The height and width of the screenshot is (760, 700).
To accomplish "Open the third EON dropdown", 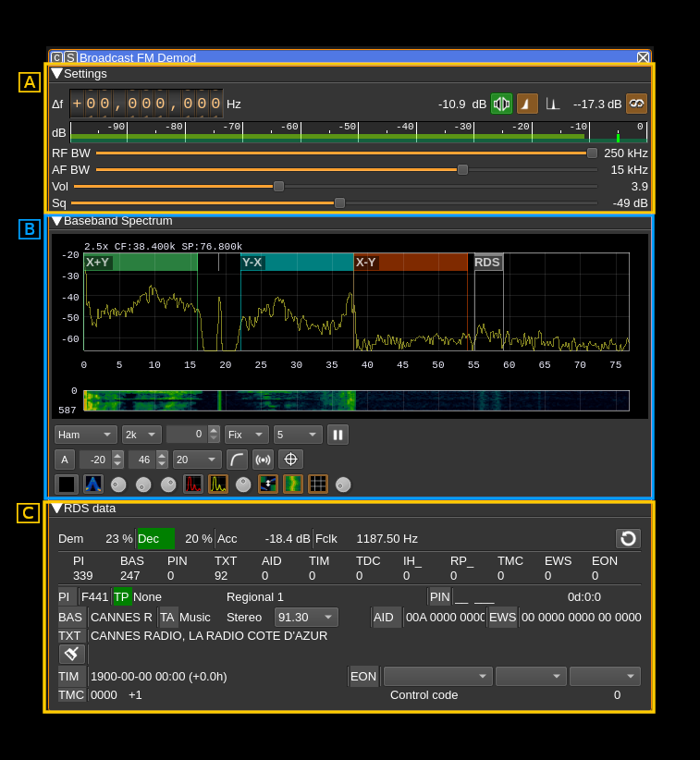I will pos(605,677).
